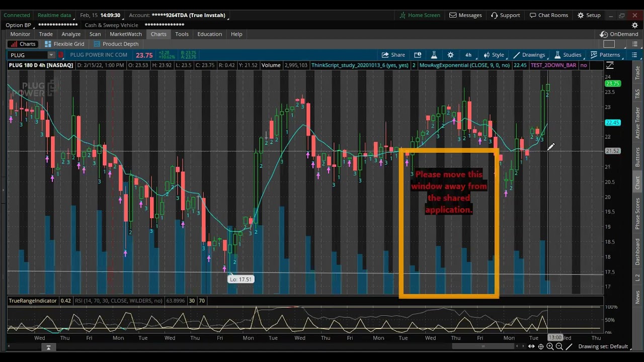The height and width of the screenshot is (362, 644).
Task: Open the T&S side panel
Action: (637, 94)
